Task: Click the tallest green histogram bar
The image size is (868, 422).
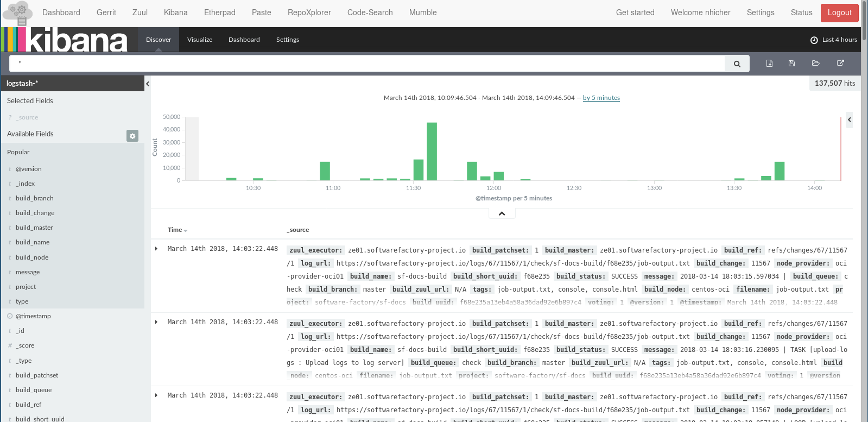Action: (x=432, y=152)
